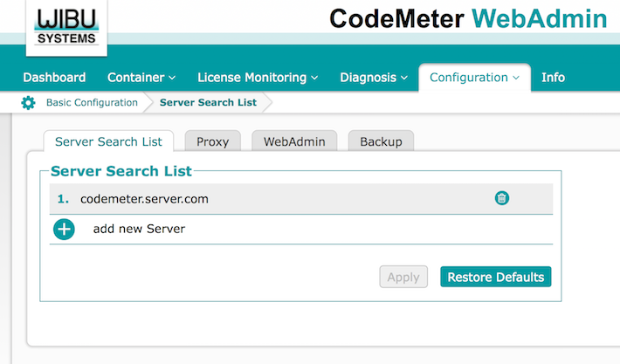This screenshot has height=364, width=620.
Task: Click the "add new Server" text
Action: tap(139, 230)
